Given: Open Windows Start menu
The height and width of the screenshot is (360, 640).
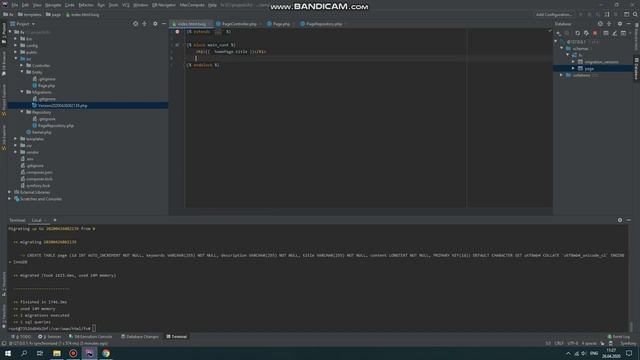Looking at the screenshot, I should click(x=8, y=353).
